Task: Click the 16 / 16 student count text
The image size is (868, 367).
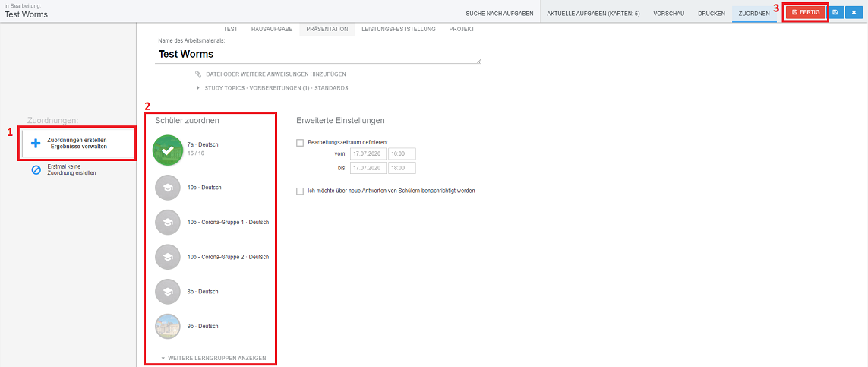Action: pyautogui.click(x=196, y=152)
